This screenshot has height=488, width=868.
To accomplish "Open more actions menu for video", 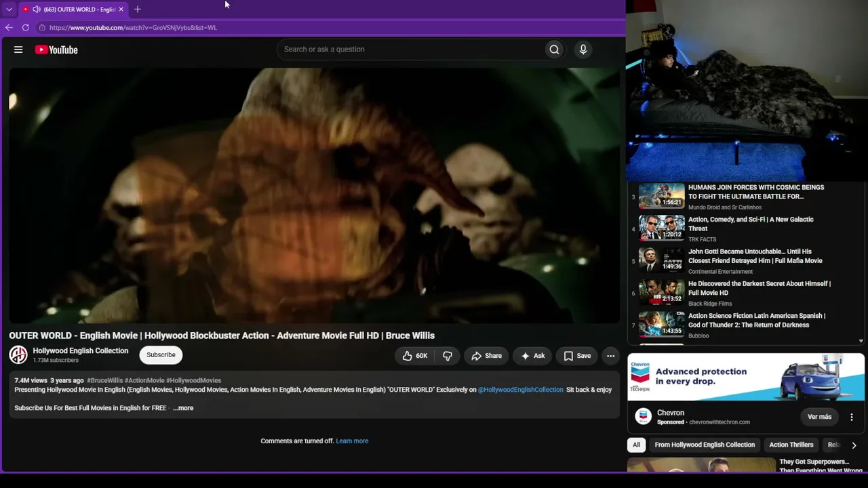I will [x=610, y=356].
